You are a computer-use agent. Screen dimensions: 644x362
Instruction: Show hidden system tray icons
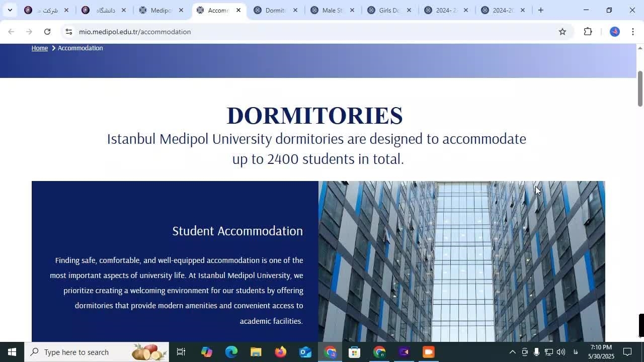[x=512, y=352]
